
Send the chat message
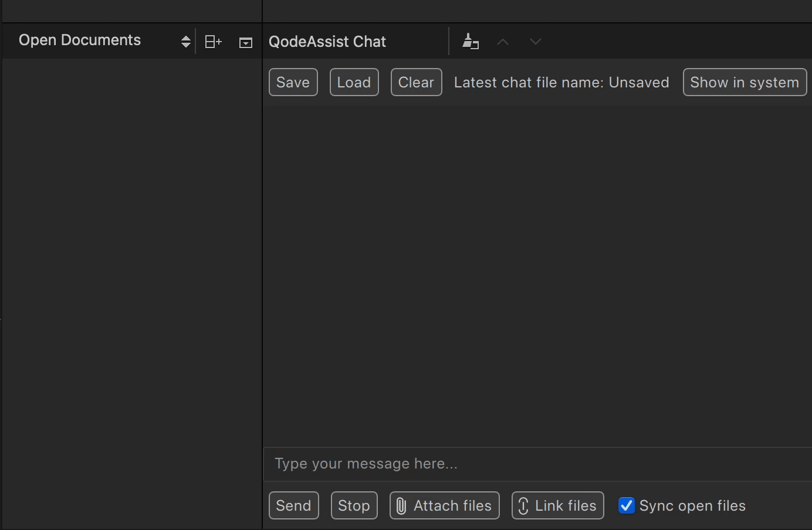(x=294, y=505)
